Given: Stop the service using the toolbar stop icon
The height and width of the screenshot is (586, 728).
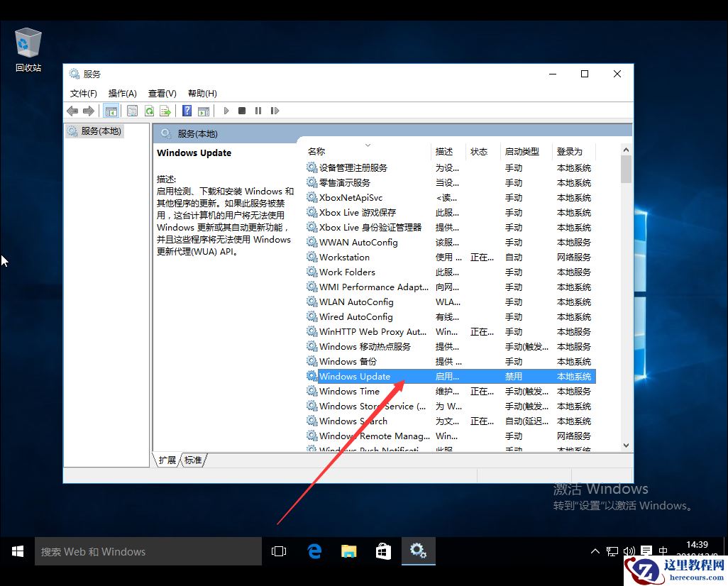Looking at the screenshot, I should pos(243,111).
